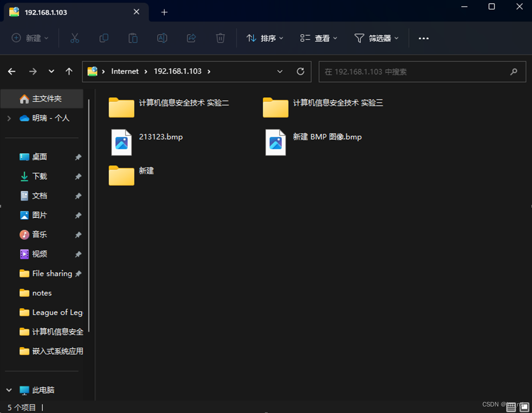Select 此电脑 in the sidebar
532x413 pixels.
click(37, 390)
